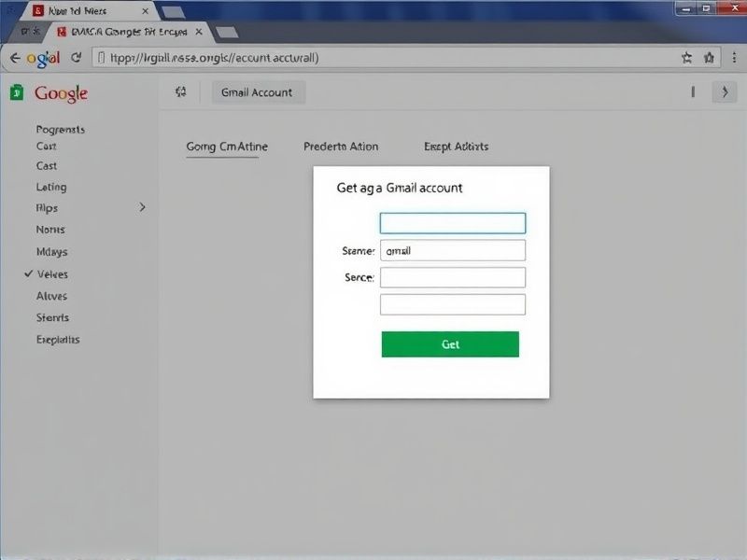Screen dimensions: 747x560
Task: Switch to the first browser tab
Action: coord(88,11)
